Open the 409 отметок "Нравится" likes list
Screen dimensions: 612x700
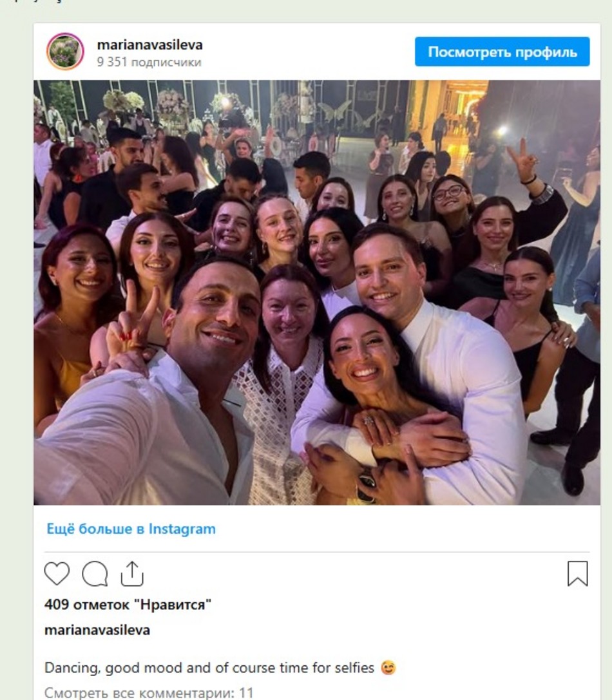pos(128,605)
